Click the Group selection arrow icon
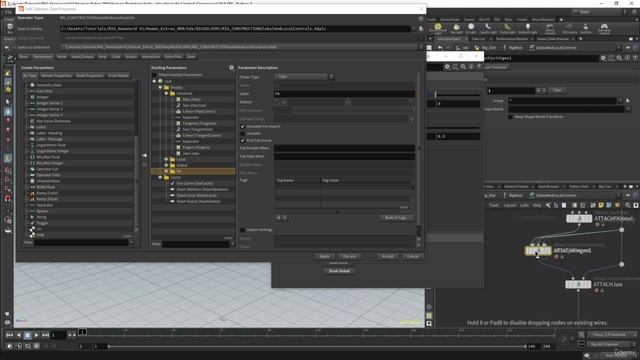Image resolution: width=640 pixels, height=360 pixels. pos(628,100)
